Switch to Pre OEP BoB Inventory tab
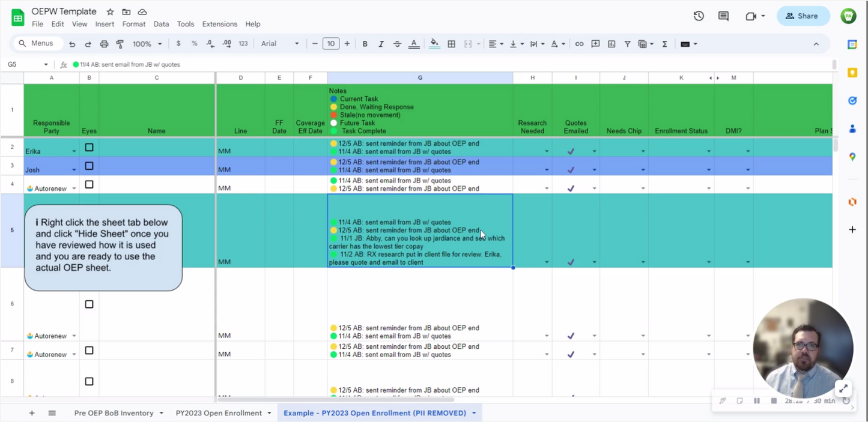Image resolution: width=868 pixels, height=422 pixels. coord(114,413)
